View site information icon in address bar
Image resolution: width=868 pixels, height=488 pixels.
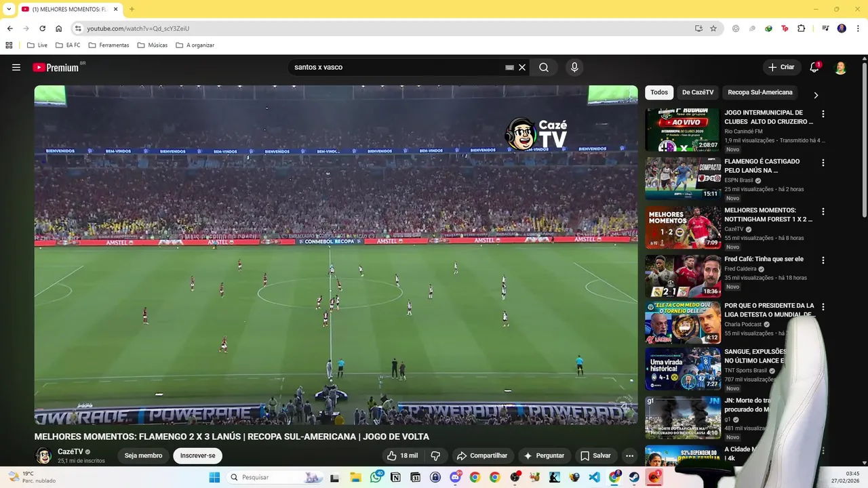click(78, 28)
